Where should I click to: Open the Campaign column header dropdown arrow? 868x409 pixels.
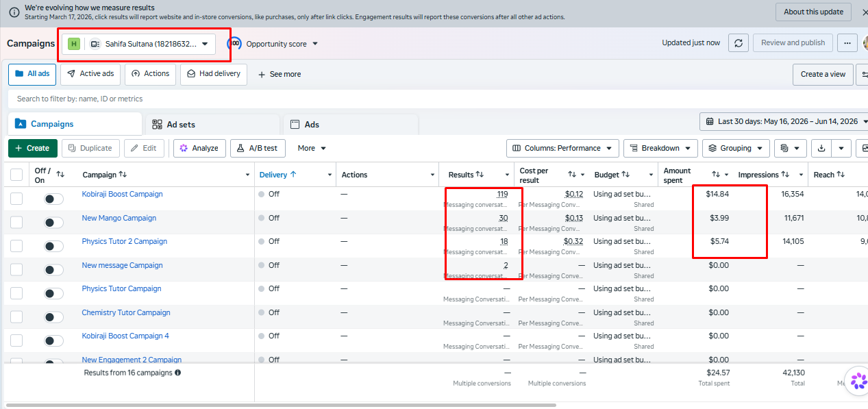coord(247,175)
